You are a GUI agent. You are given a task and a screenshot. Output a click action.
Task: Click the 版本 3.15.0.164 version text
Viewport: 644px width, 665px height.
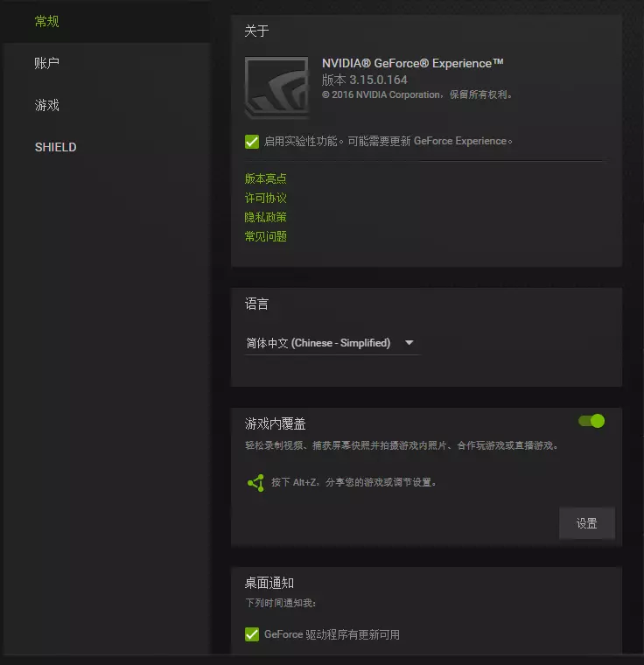pos(364,80)
